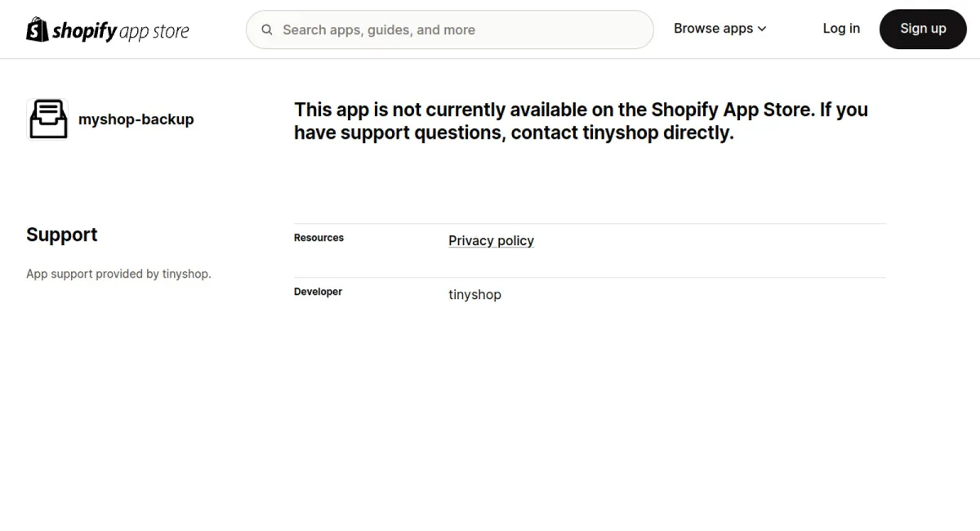This screenshot has width=980, height=531.
Task: Select the Support section heading
Action: (x=61, y=235)
